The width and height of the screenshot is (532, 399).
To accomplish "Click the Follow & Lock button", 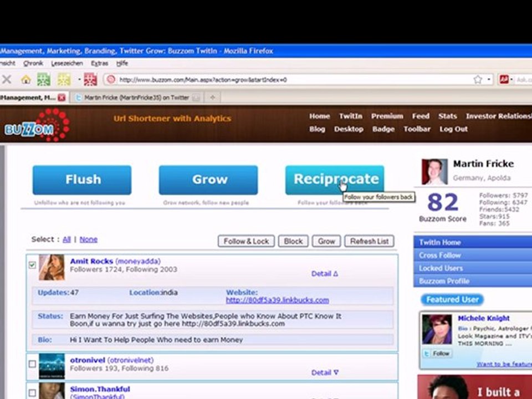I will 246,241.
